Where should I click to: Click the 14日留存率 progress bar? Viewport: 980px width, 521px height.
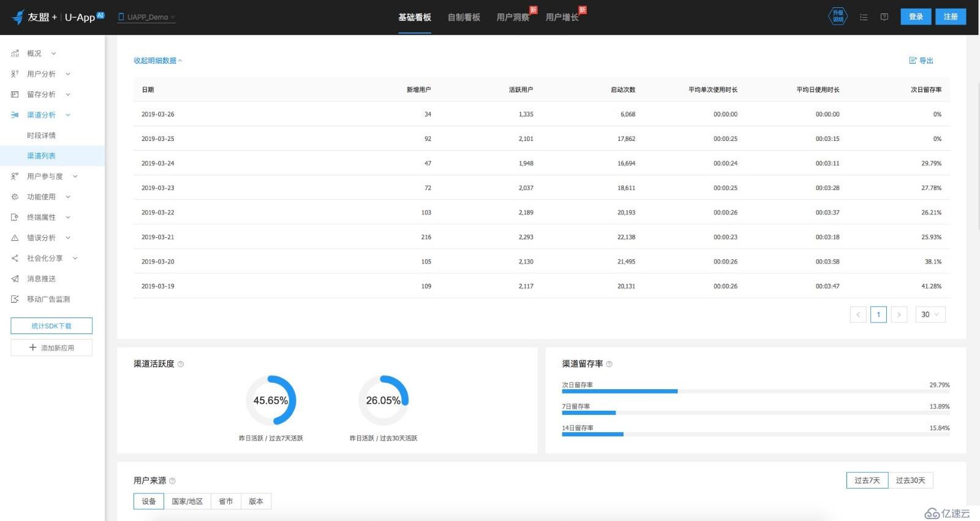click(756, 434)
